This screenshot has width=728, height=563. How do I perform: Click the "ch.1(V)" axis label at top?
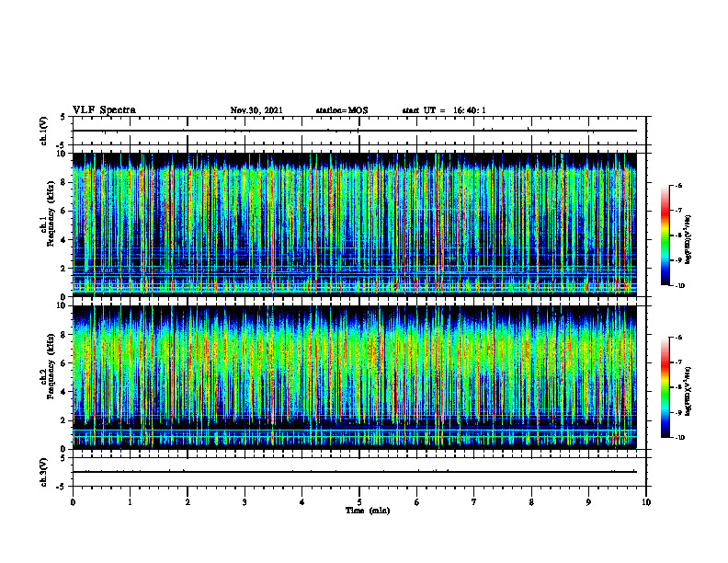pyautogui.click(x=43, y=131)
